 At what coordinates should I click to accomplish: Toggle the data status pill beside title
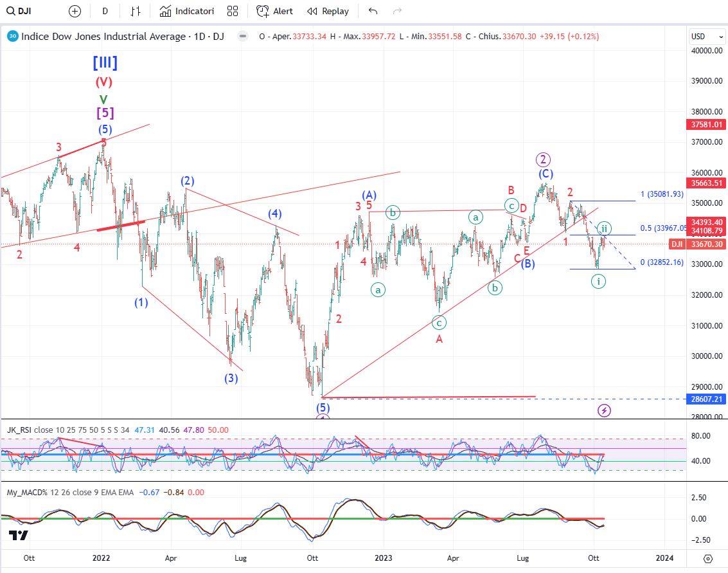(242, 36)
